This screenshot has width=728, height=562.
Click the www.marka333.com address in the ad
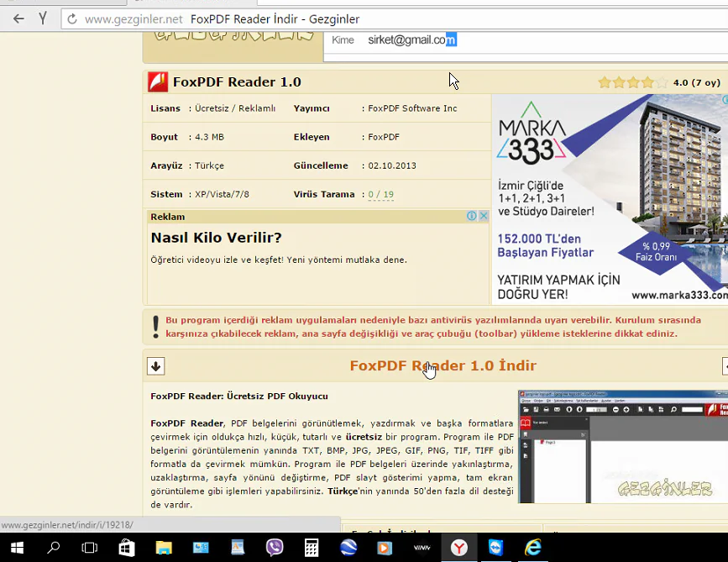tap(679, 295)
